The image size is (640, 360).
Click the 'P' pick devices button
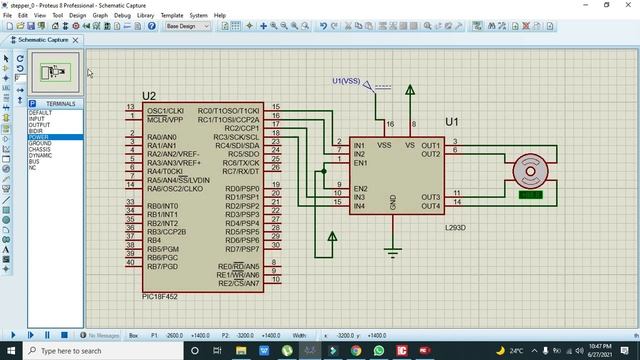point(33,104)
